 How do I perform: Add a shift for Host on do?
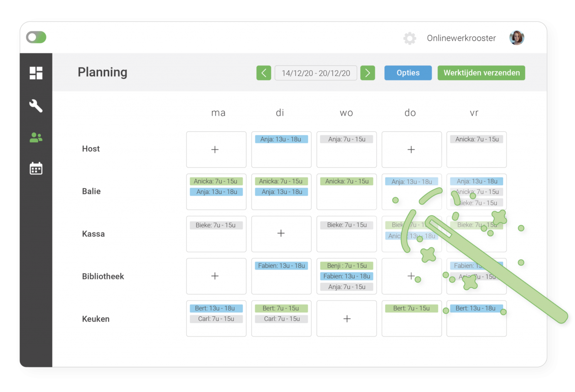point(411,149)
